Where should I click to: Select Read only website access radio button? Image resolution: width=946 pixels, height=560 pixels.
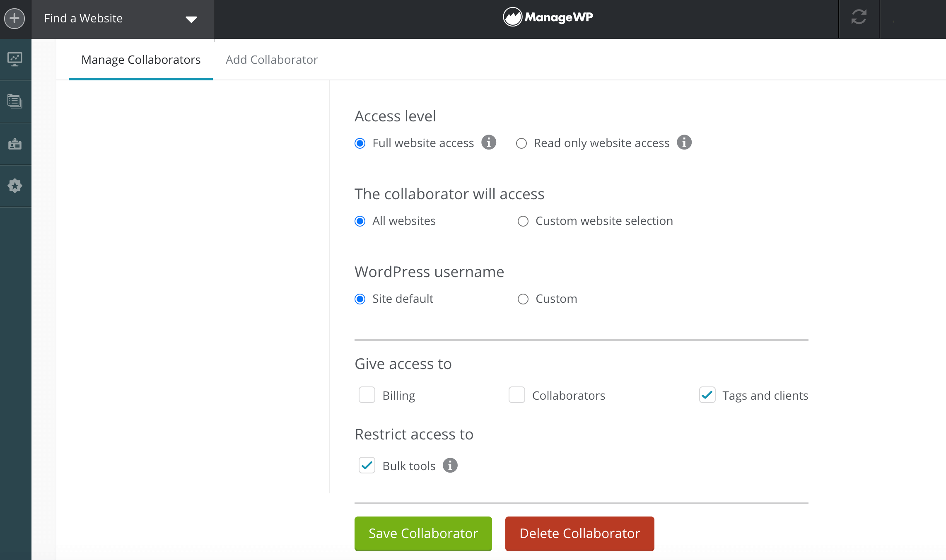pos(522,142)
